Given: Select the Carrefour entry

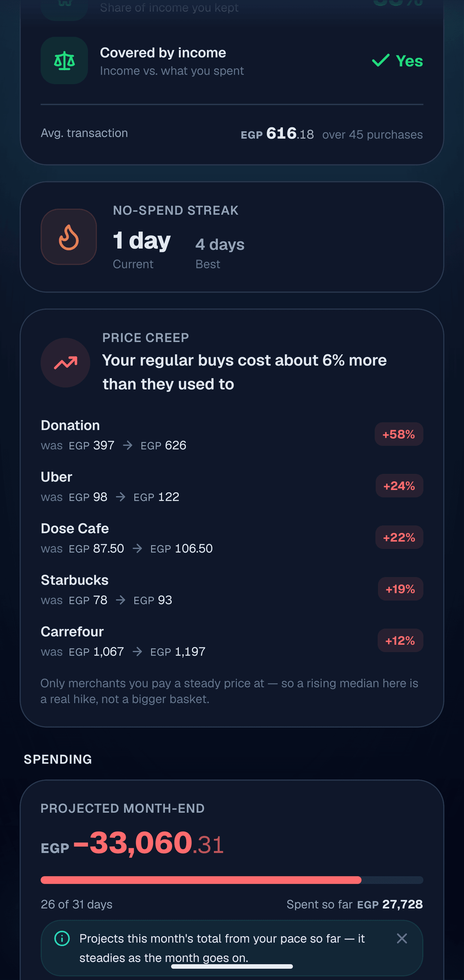Looking at the screenshot, I should tap(232, 641).
